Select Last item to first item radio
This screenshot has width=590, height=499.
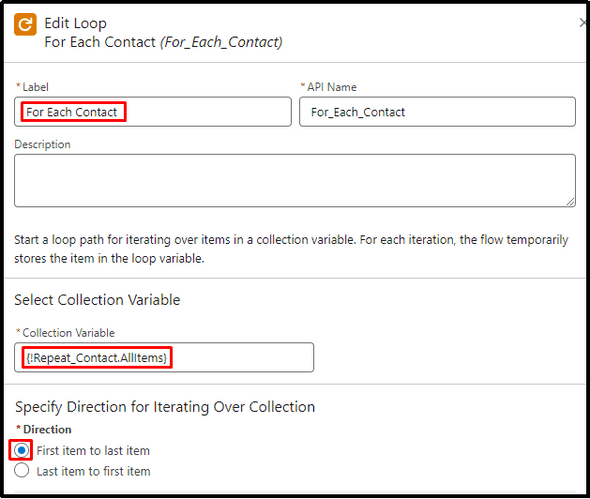(21, 470)
